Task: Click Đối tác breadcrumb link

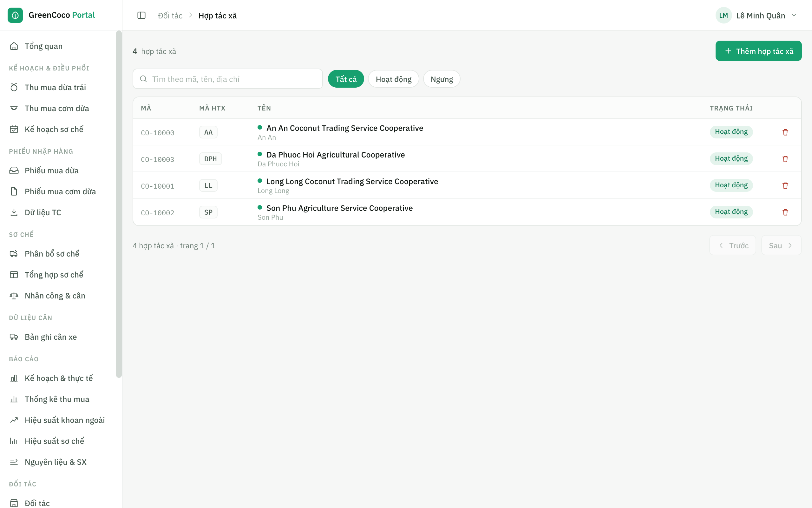Action: point(170,16)
